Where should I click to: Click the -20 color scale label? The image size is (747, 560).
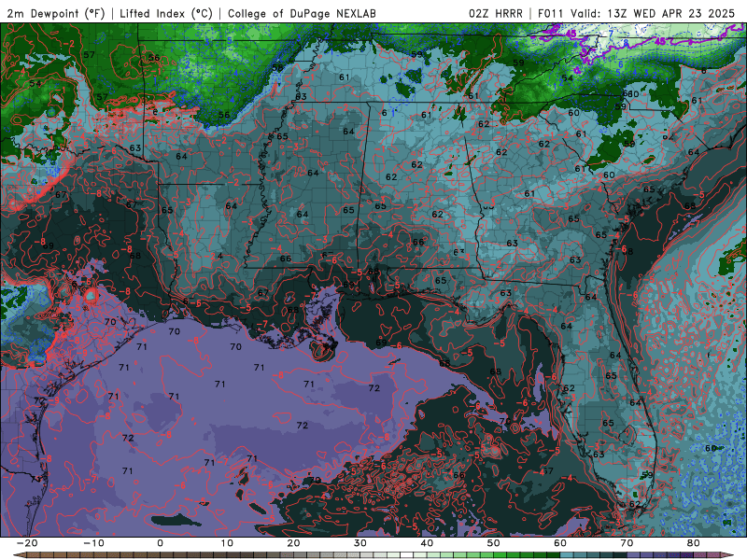[x=27, y=543]
